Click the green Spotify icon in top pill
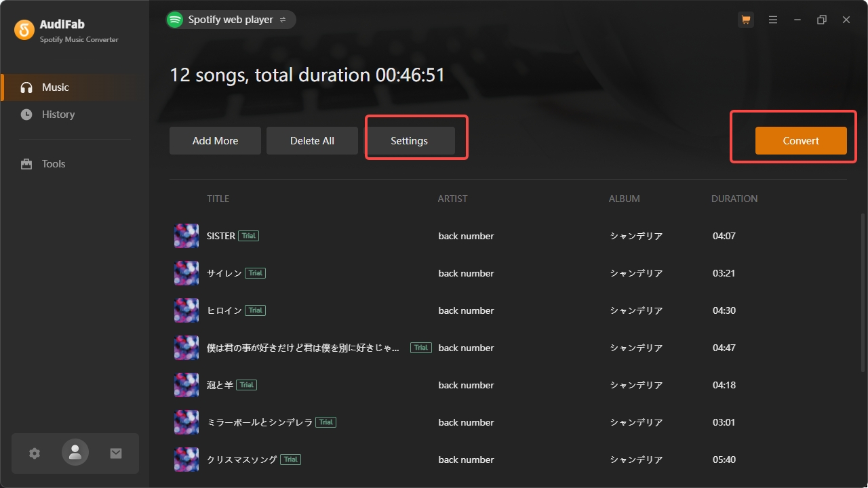This screenshot has width=868, height=488. [x=176, y=20]
